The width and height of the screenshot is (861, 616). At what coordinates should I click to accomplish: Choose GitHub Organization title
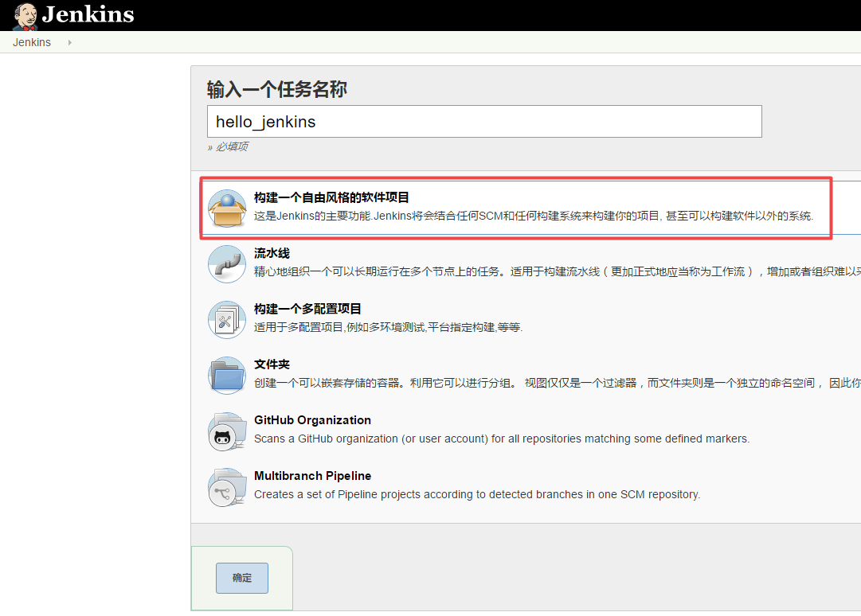coord(312,420)
